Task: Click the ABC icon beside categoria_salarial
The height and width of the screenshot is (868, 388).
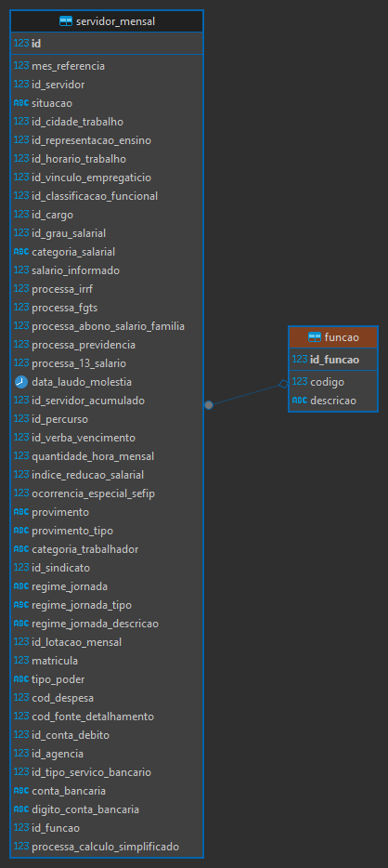Action: tap(21, 252)
